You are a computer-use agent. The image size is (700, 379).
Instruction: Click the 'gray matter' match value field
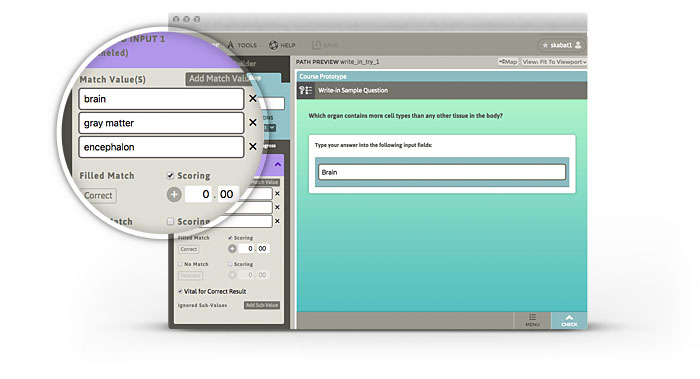[161, 123]
